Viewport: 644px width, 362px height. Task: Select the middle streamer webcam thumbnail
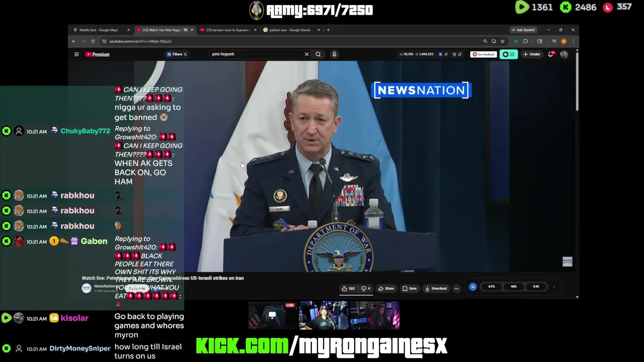click(x=324, y=315)
